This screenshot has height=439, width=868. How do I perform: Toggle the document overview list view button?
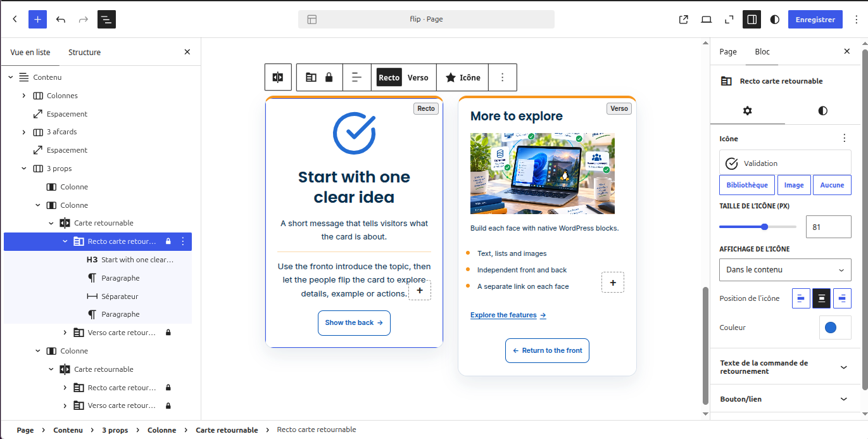106,19
